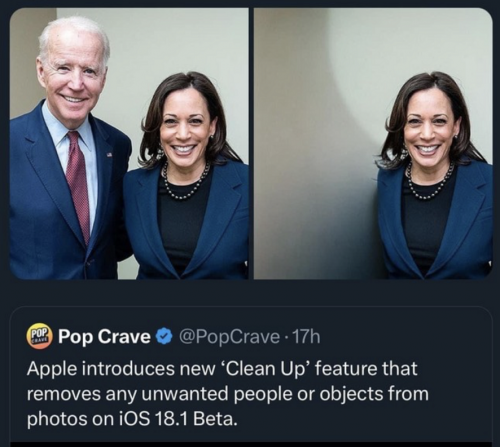Click the 17h timestamp
The height and width of the screenshot is (447, 500).
pos(306,337)
